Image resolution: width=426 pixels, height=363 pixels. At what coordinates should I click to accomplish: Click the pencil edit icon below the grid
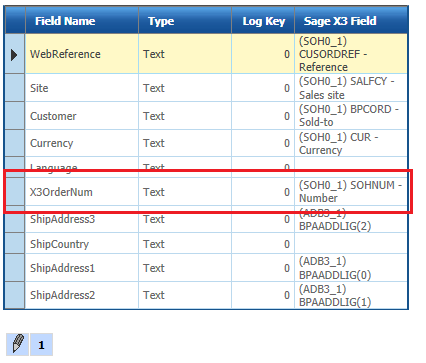click(x=17, y=344)
